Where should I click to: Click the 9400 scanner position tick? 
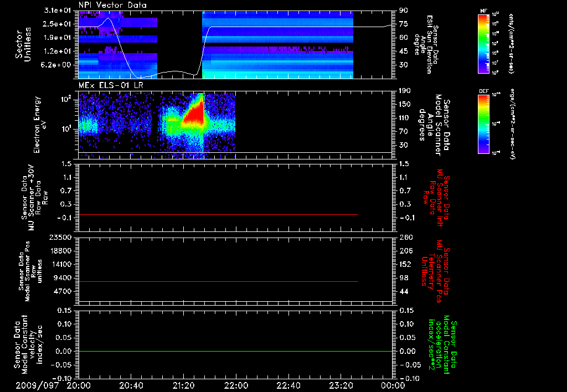click(62, 278)
